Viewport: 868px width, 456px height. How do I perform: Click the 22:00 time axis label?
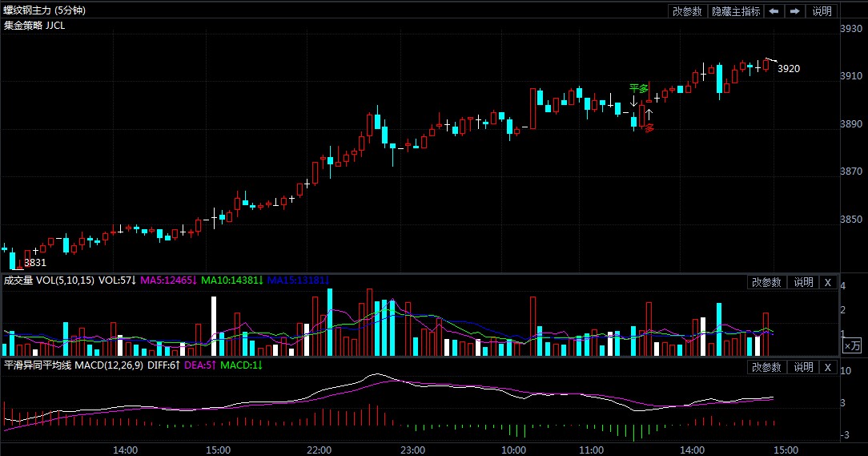click(319, 450)
